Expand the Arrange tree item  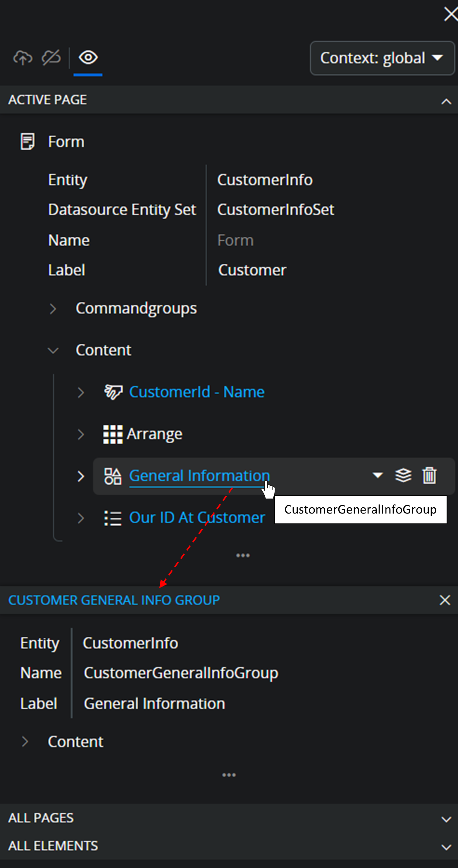click(x=81, y=434)
